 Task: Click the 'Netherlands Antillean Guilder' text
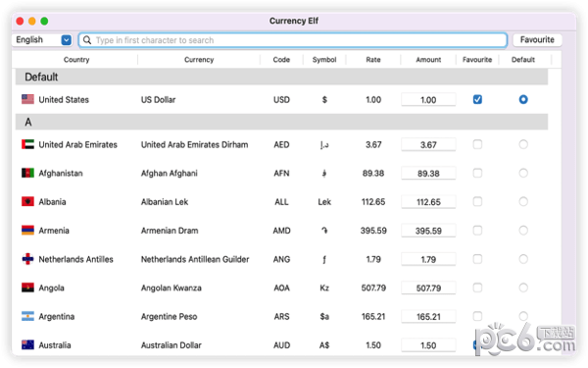pos(195,259)
